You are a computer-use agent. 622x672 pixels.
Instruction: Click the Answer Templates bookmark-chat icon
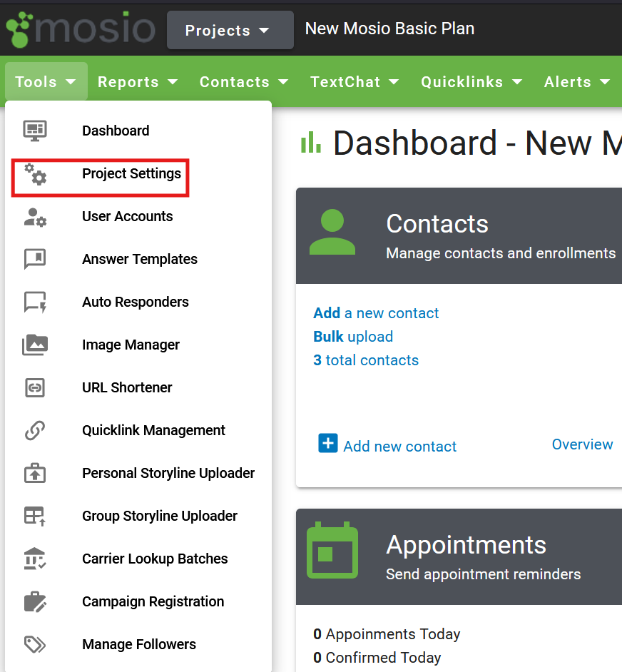tap(35, 259)
